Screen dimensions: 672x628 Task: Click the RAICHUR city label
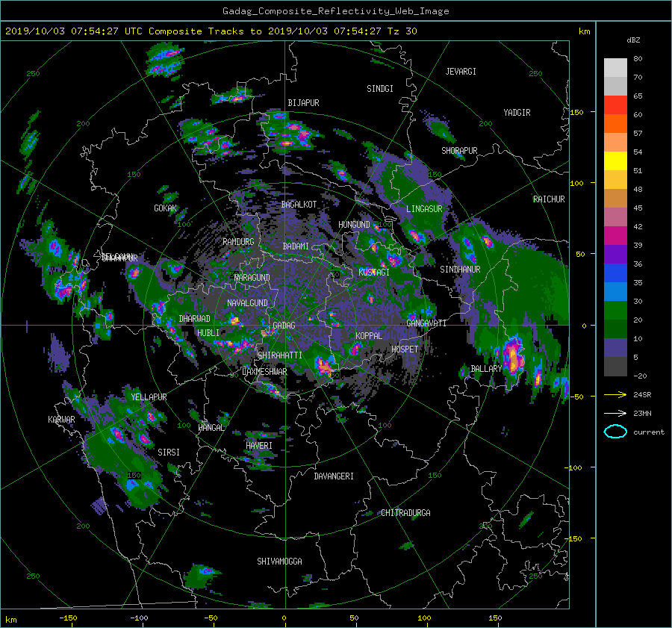point(549,199)
